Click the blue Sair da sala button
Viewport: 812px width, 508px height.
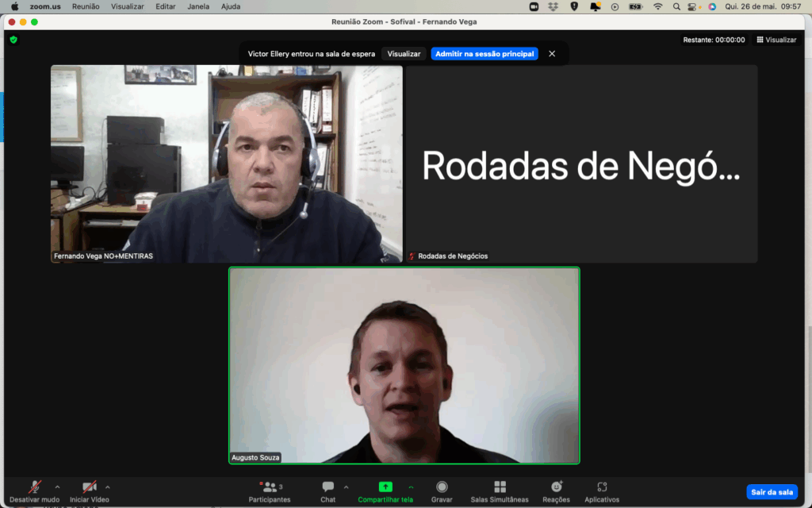tap(772, 492)
